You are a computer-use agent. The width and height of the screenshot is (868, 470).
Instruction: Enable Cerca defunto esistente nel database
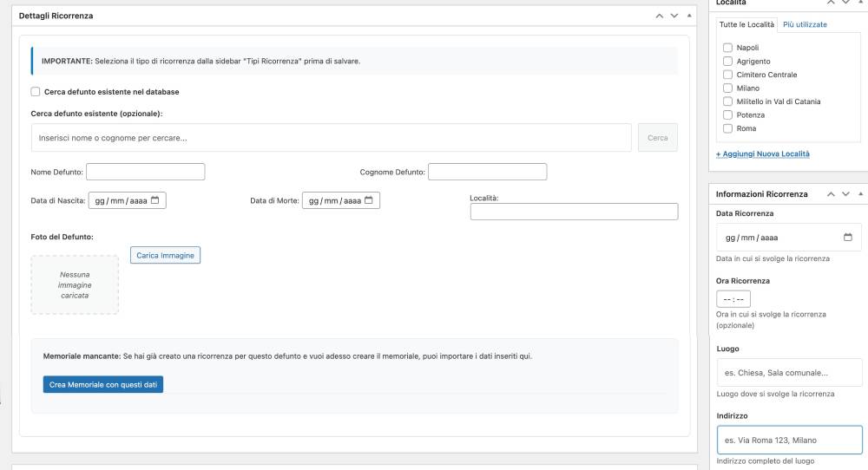coord(36,92)
